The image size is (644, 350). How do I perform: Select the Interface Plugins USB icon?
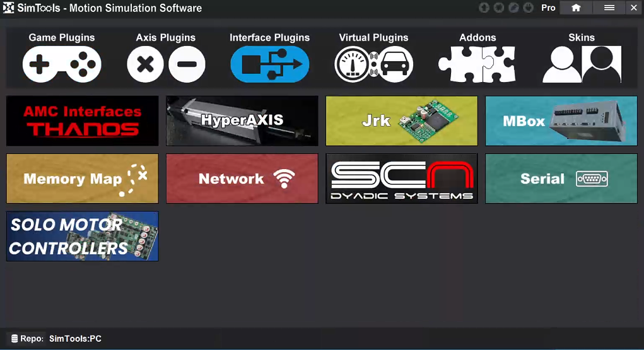click(x=270, y=64)
